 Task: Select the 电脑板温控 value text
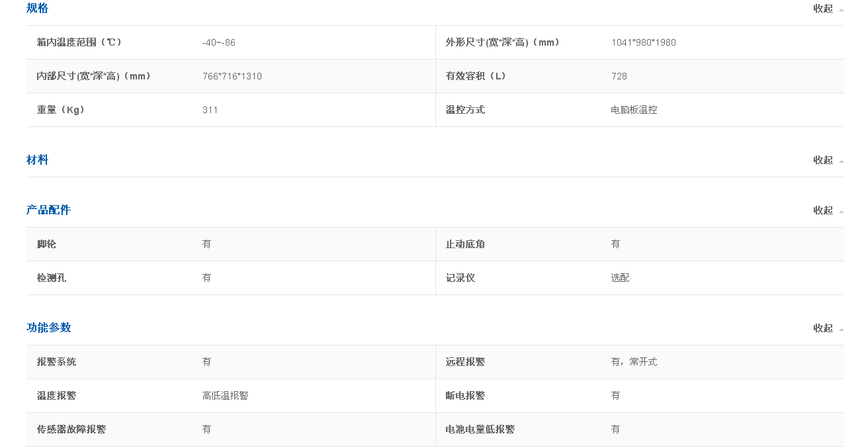point(634,110)
